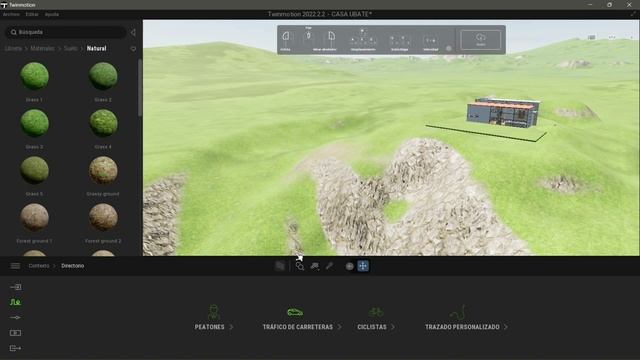Go to Library in the breadcrumb

[13, 48]
